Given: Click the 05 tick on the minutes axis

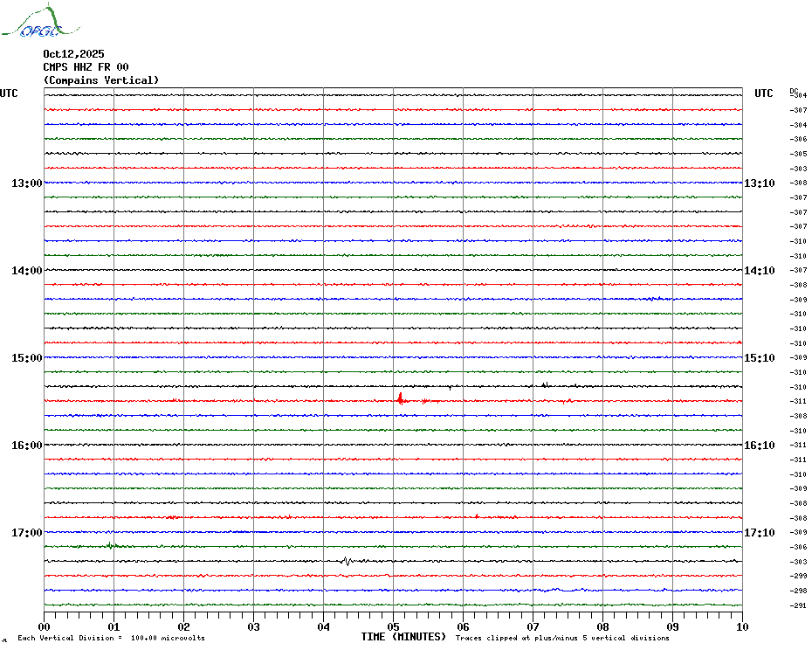Looking at the screenshot, I should coord(393,626).
